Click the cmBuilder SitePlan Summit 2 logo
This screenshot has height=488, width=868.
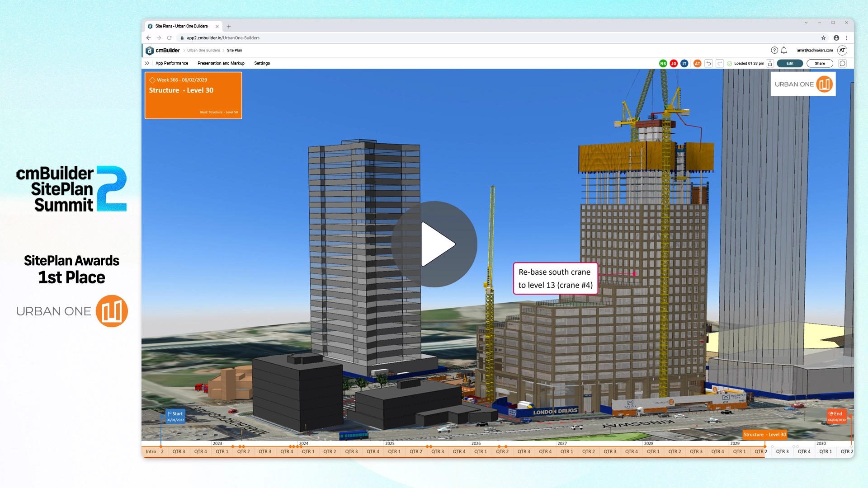click(72, 189)
